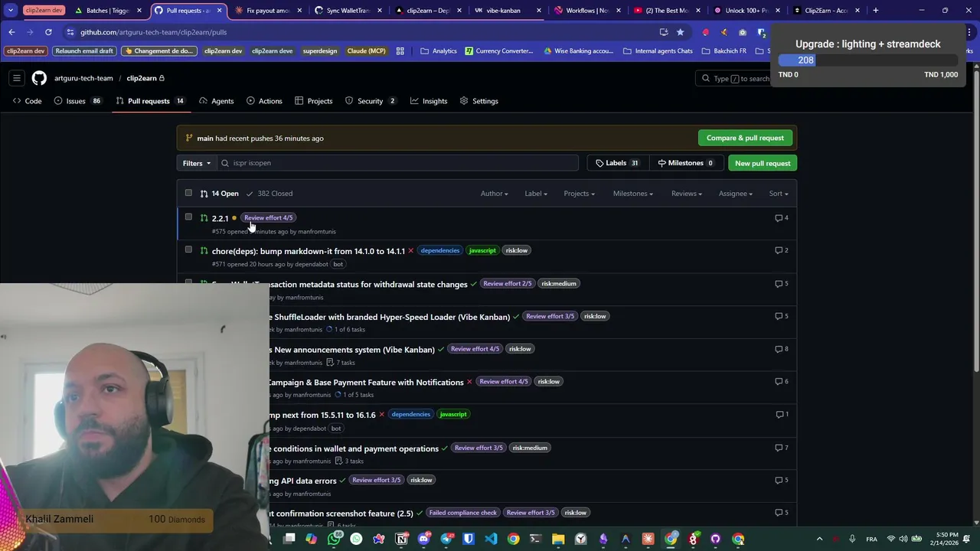Image resolution: width=980 pixels, height=551 pixels.
Task: Click the blue 208 upgrade progress bar
Action: (x=796, y=60)
